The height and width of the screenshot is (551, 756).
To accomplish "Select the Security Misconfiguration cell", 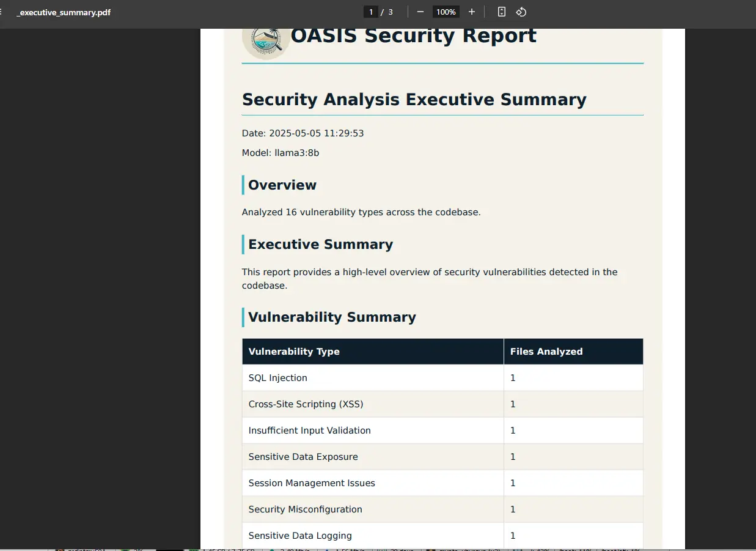I will 373,509.
